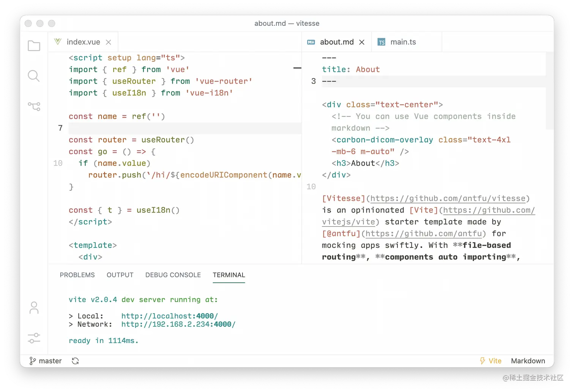Click line number 7 in index.vue gutter
574x392 pixels.
coord(60,128)
